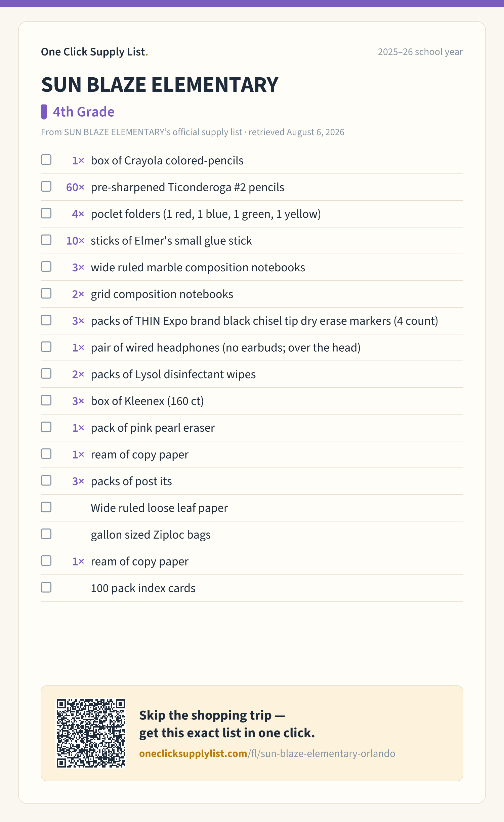
Task: Open the oneclicksupplylist.com sun-blaze-elementary link
Action: (x=267, y=754)
